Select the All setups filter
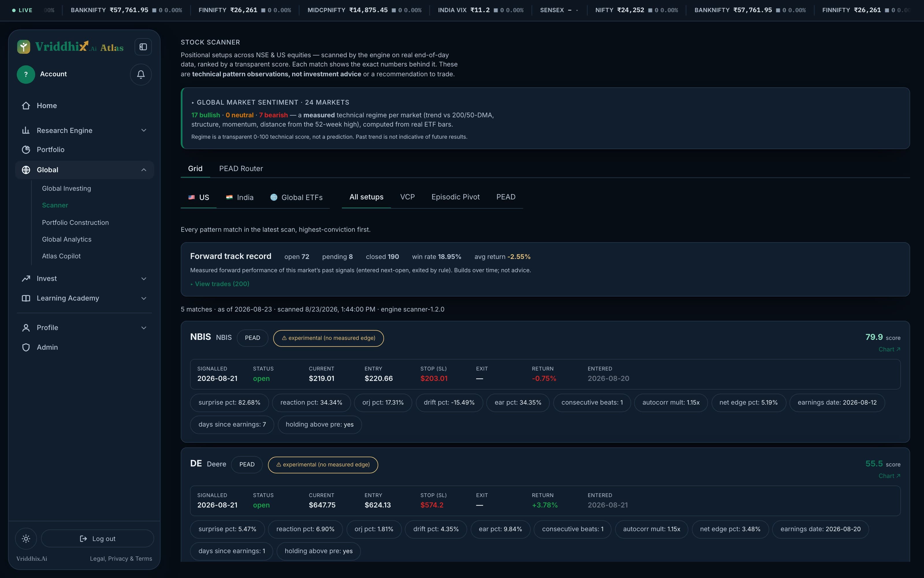Image resolution: width=924 pixels, height=578 pixels. 366,197
